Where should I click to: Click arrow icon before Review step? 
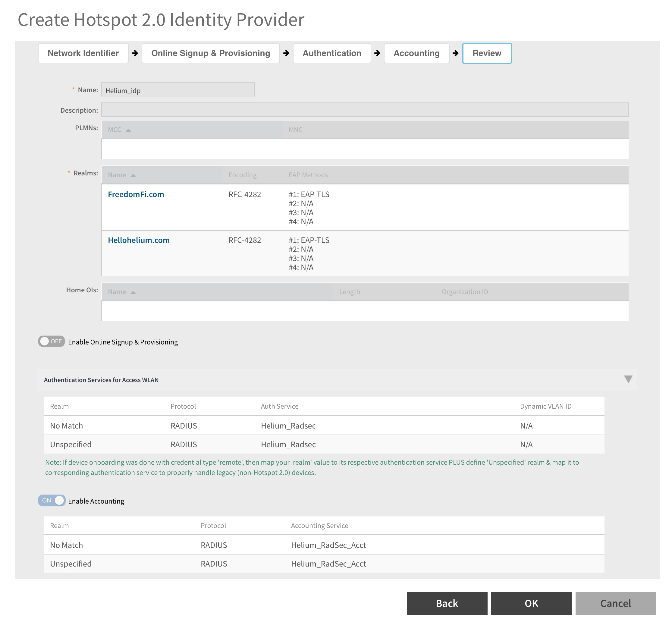click(456, 53)
